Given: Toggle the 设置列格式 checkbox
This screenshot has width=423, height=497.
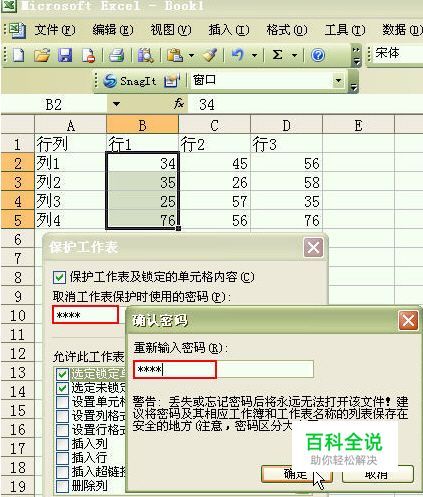Looking at the screenshot, I should click(62, 416).
